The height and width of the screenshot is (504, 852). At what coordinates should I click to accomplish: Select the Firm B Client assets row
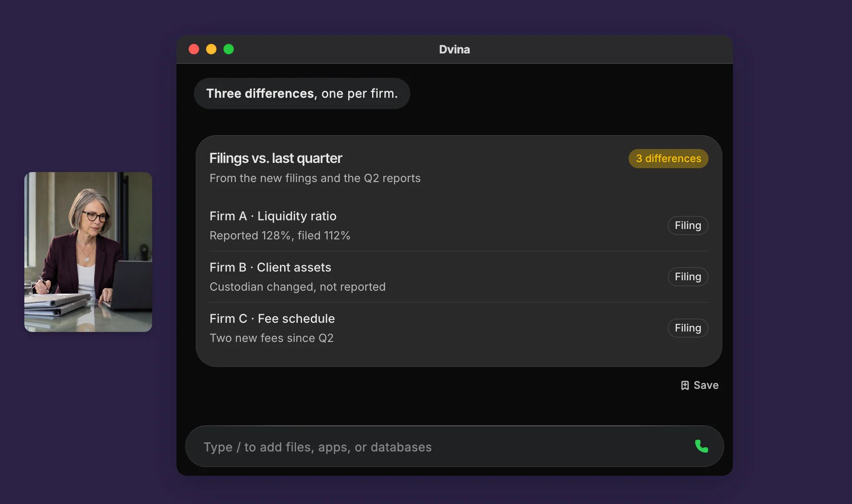pos(459,277)
